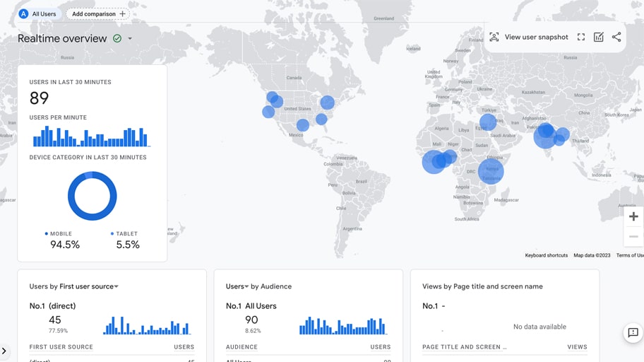Zoom out on map with minus
Viewport: 644px width, 362px height.
click(633, 236)
